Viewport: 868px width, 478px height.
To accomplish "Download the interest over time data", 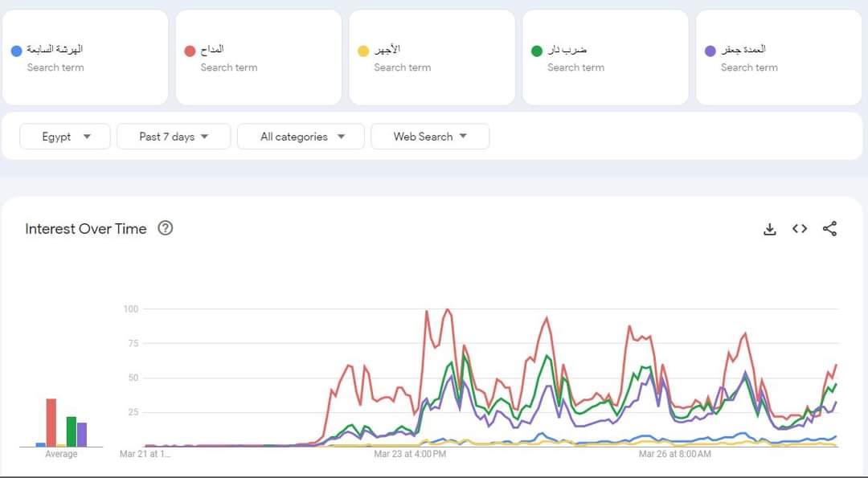I will (x=769, y=229).
